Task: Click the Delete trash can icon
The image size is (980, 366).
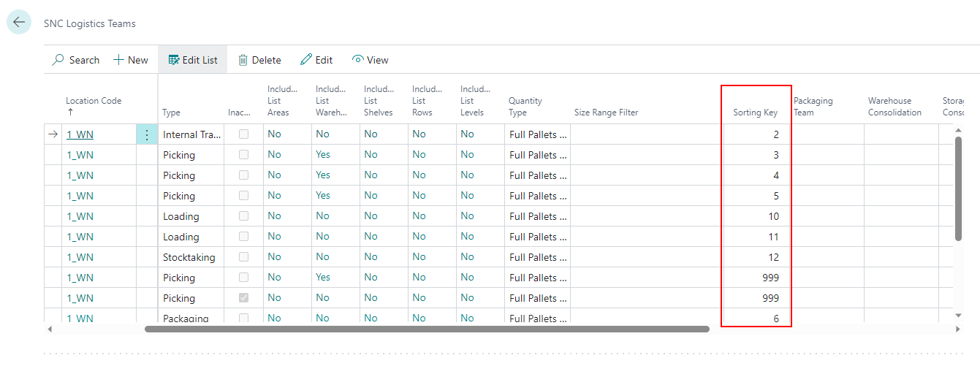Action: [243, 60]
